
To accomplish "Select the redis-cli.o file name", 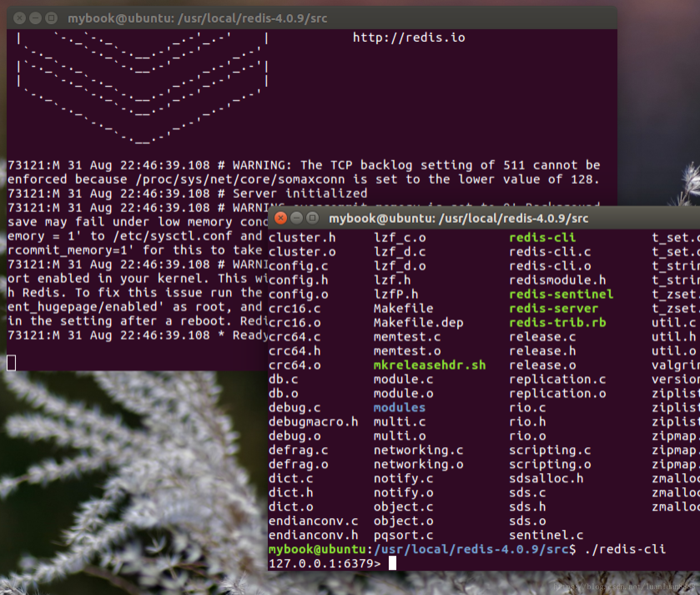I will 550,266.
